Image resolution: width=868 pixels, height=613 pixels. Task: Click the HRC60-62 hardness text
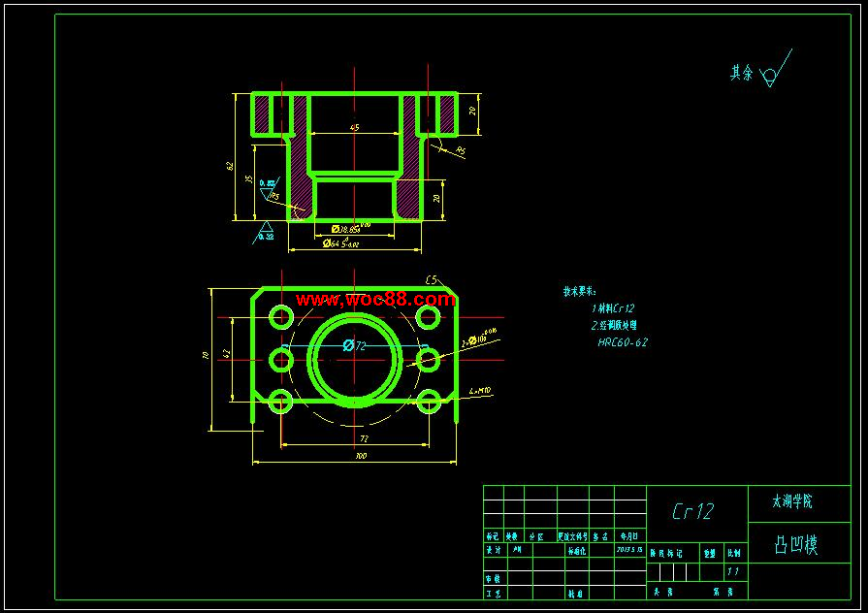click(623, 342)
